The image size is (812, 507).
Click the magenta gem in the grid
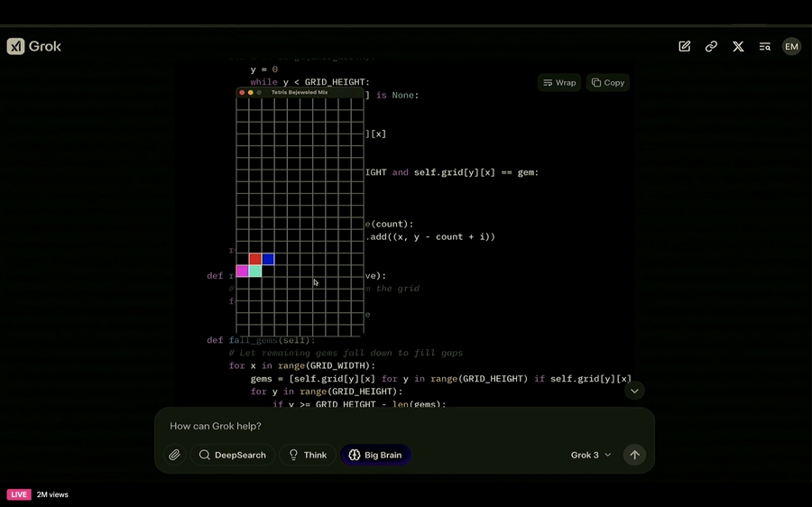coord(243,271)
